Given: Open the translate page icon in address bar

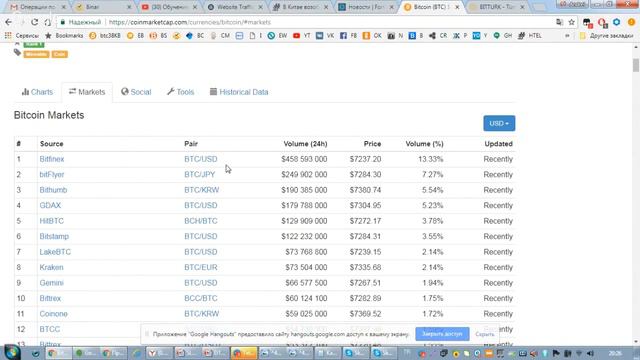Looking at the screenshot, I should point(559,22).
